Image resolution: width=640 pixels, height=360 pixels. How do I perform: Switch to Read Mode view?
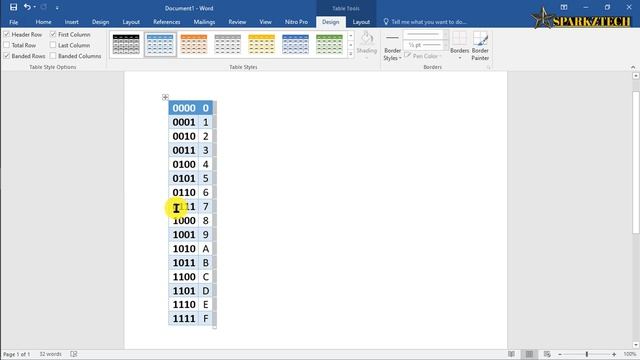(x=511, y=354)
